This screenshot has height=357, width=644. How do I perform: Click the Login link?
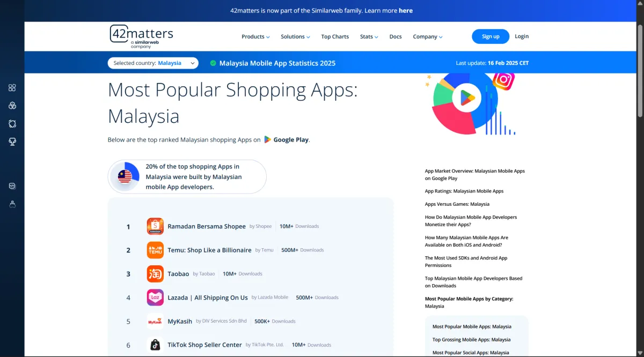pos(522,36)
